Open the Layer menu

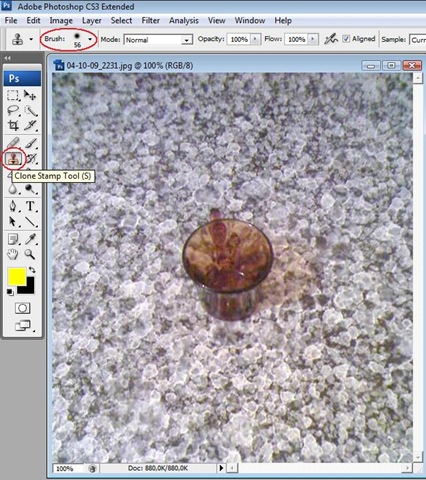pyautogui.click(x=92, y=21)
